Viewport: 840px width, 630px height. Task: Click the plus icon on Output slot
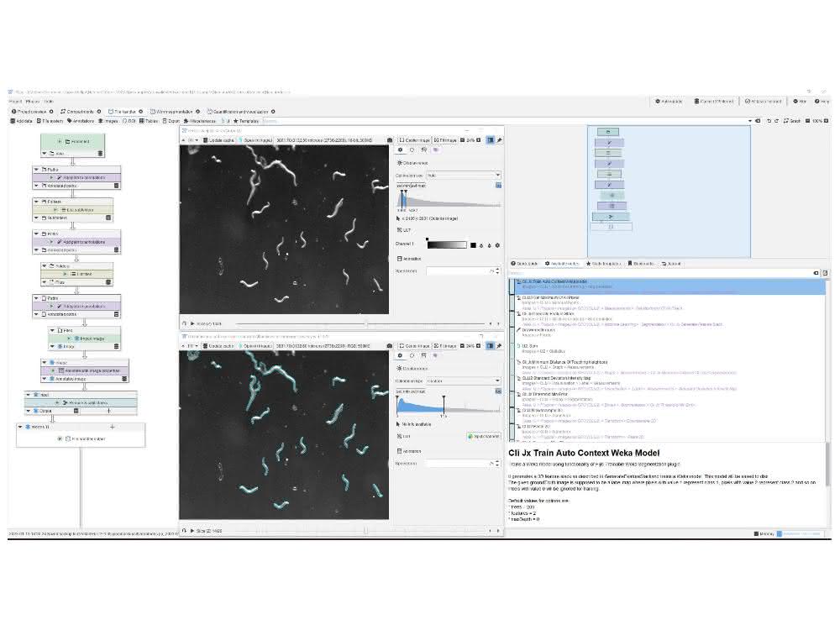pos(108,411)
